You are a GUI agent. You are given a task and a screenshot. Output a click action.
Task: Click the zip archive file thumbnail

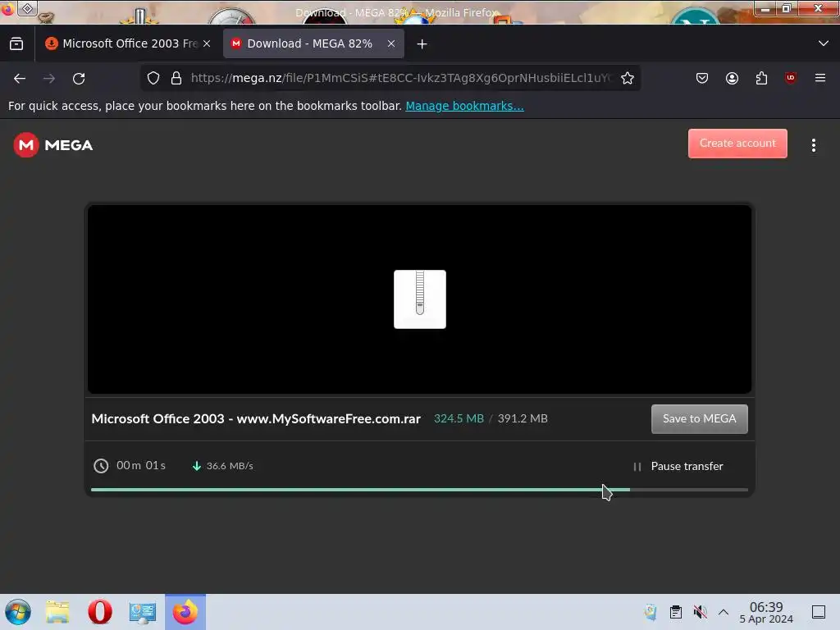pos(419,299)
